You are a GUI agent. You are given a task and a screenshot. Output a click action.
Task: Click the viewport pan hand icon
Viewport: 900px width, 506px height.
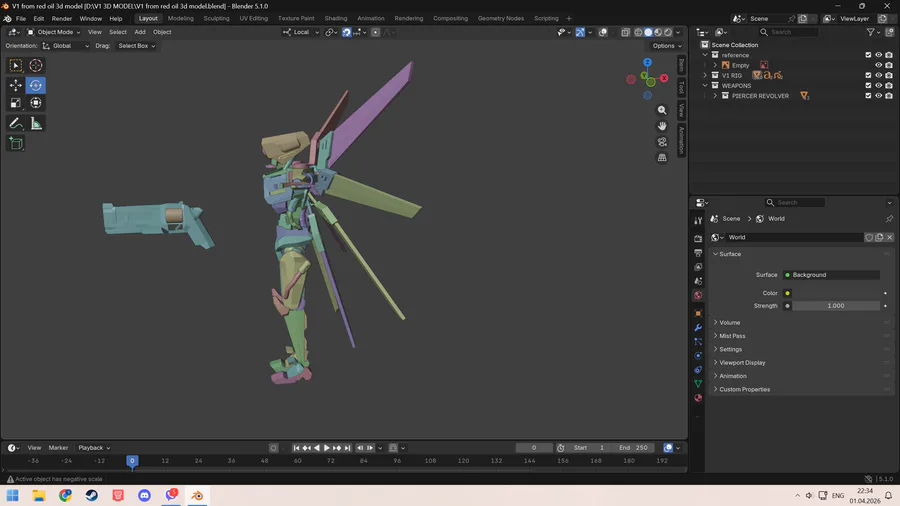click(x=662, y=126)
